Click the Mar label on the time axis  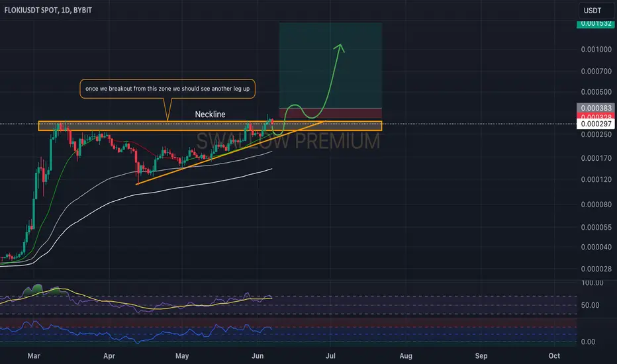(34, 356)
